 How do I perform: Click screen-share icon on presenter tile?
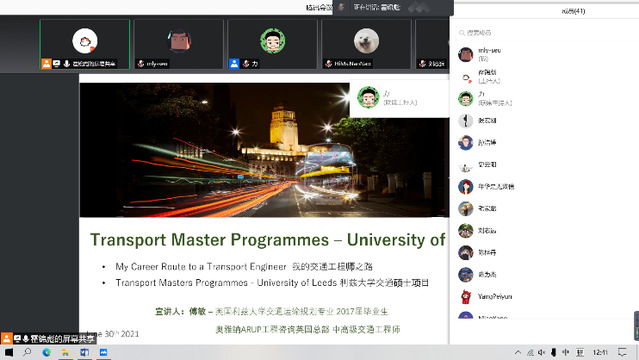click(56, 64)
